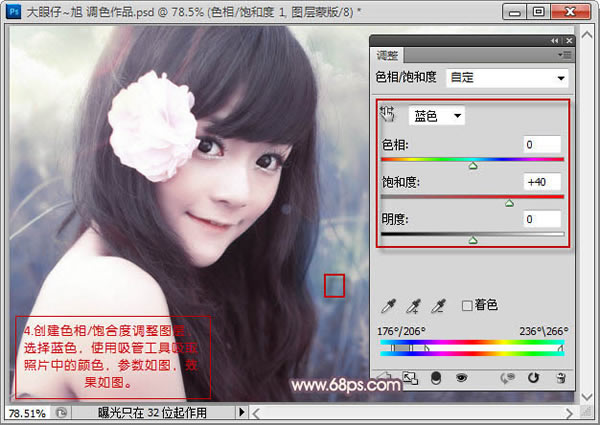This screenshot has width=600, height=425.
Task: Click the 明度 (Lightness) value field
Action: click(542, 219)
